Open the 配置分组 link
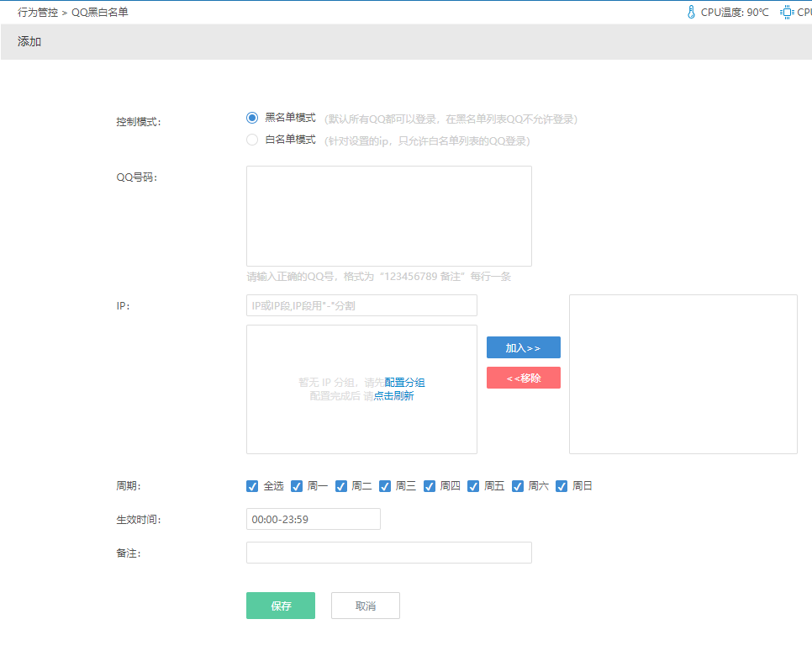 click(x=404, y=383)
